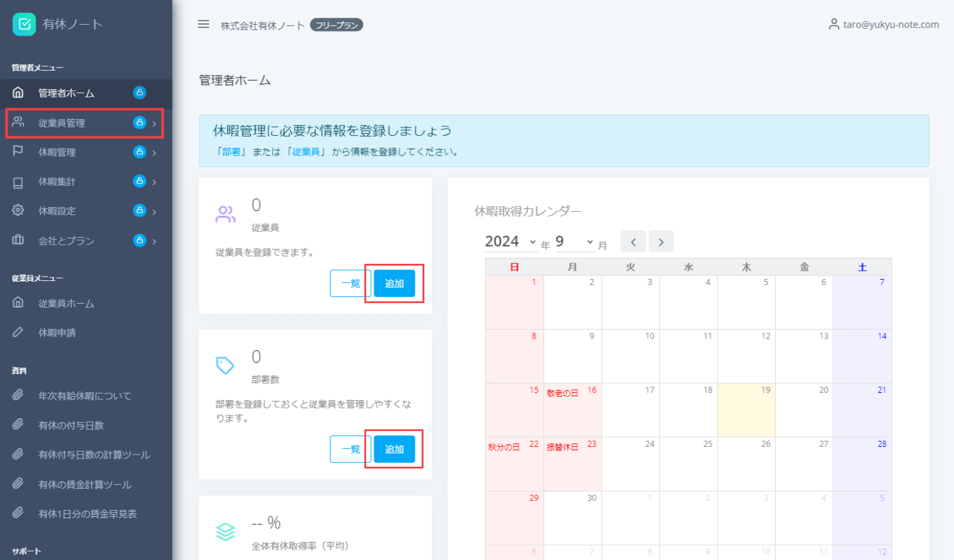The width and height of the screenshot is (954, 560).
Task: Click the layers icon beside 全体有休取得率
Action: (x=225, y=531)
